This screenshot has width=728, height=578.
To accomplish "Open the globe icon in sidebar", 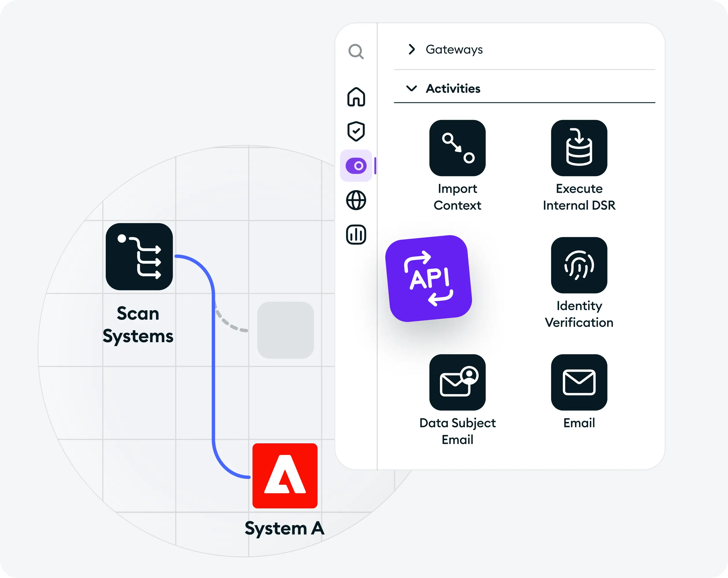I will click(x=356, y=200).
